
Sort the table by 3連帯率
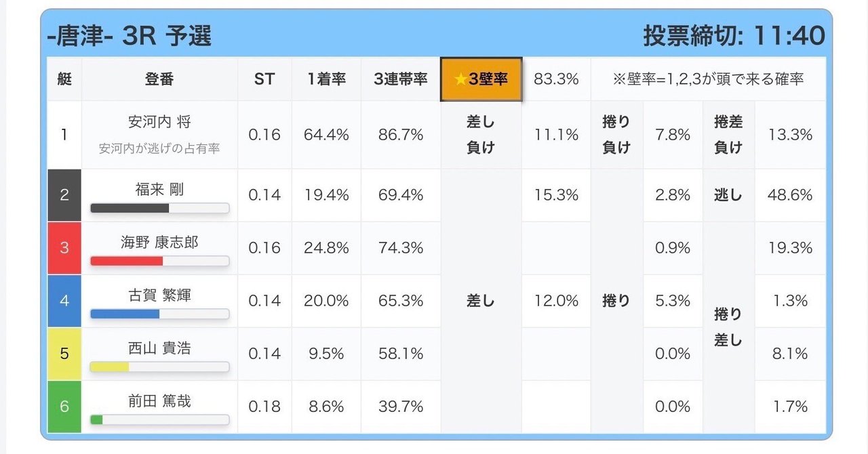400,80
